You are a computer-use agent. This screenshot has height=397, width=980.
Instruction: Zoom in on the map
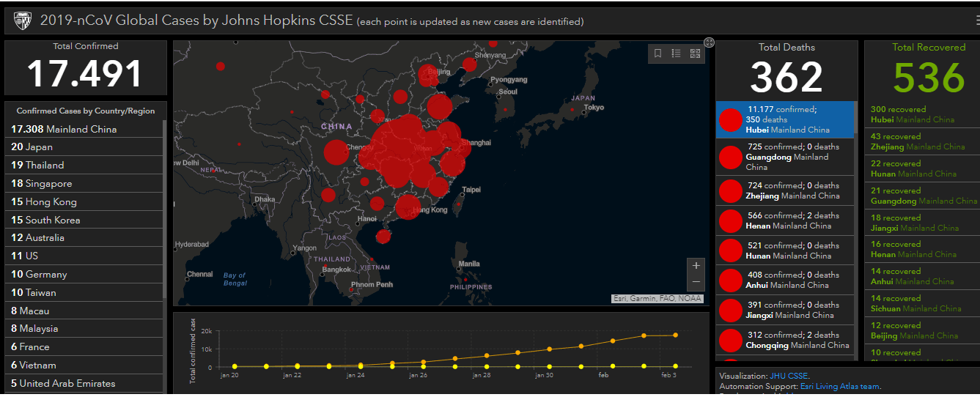696,265
